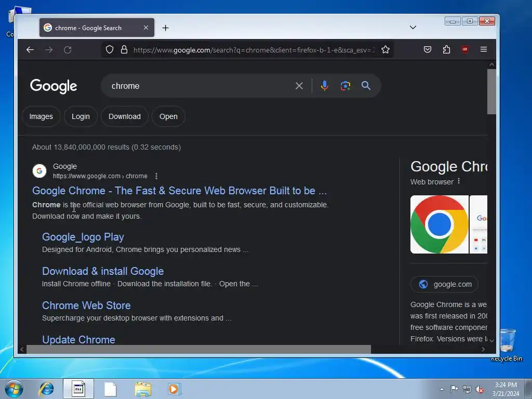The width and height of the screenshot is (532, 399).
Task: Open the Google_logo Play sitelink
Action: (83, 237)
